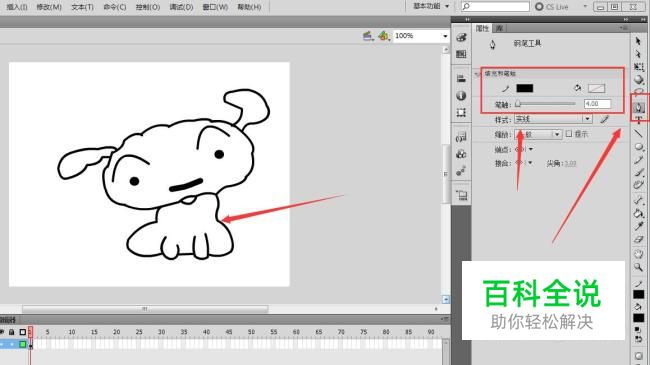Toggle the eye icon for all layers
The image size is (650, 365).
(x=2, y=332)
